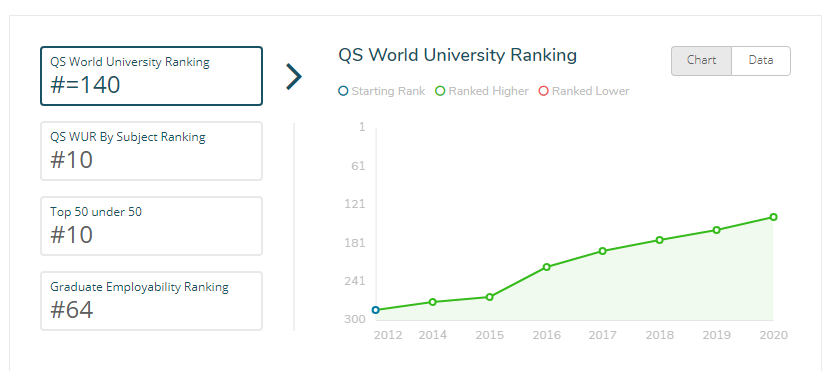This screenshot has height=371, width=833.
Task: Click the 2014 data point on chart
Action: (x=432, y=302)
